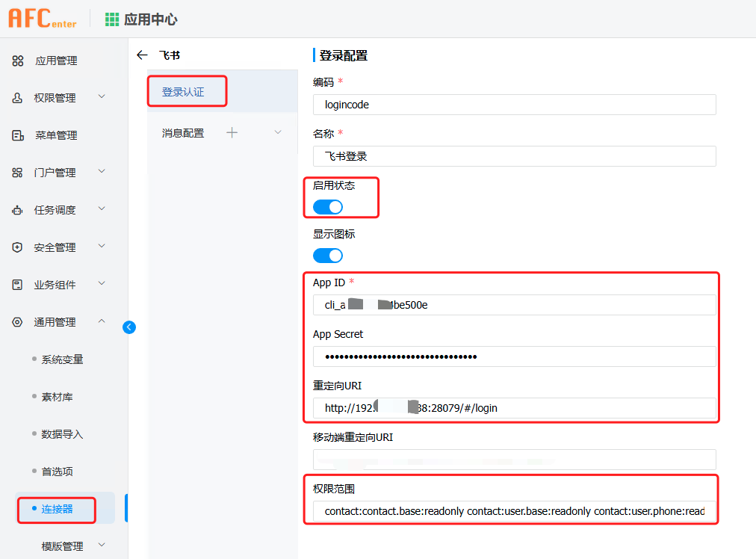Viewport: 756px width, 559px height.
Task: Collapse sidebar with the blue round arrow
Action: [129, 327]
